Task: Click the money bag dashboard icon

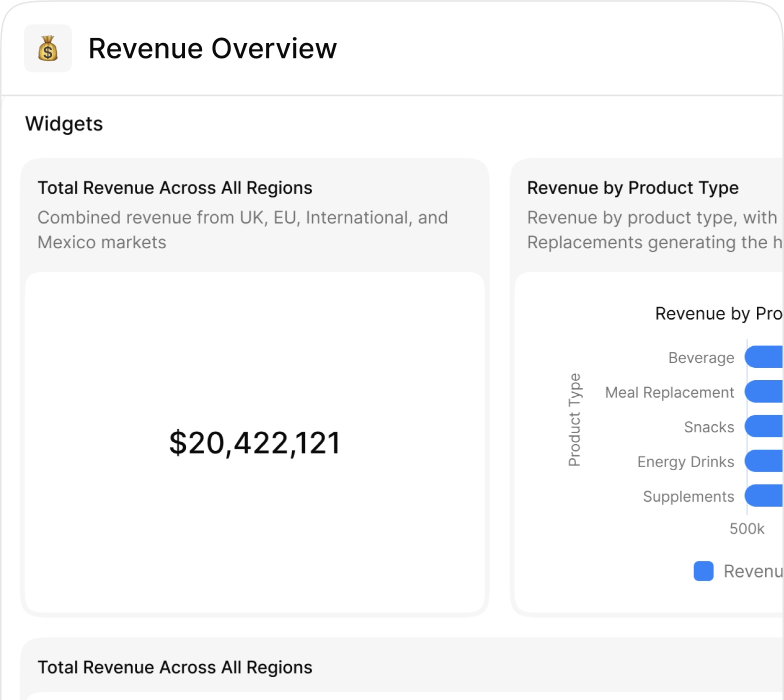Action: [48, 48]
